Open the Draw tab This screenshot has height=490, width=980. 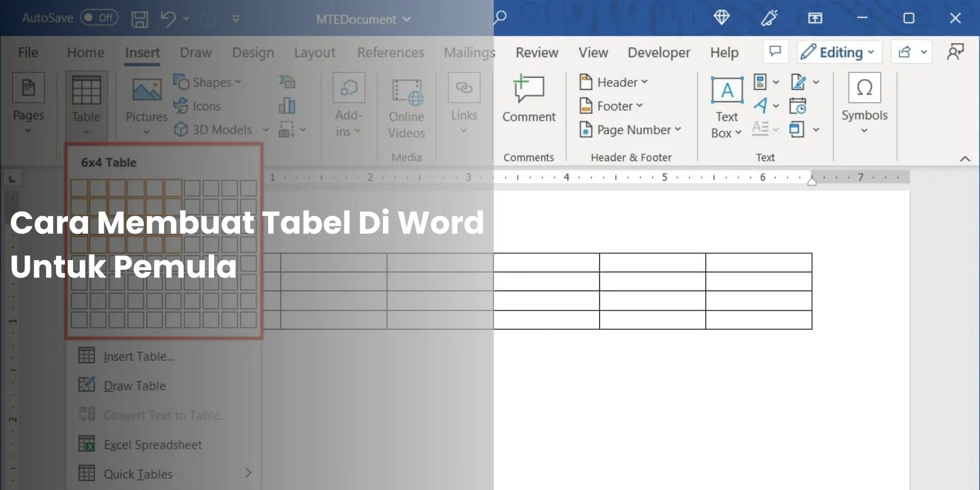pos(196,53)
